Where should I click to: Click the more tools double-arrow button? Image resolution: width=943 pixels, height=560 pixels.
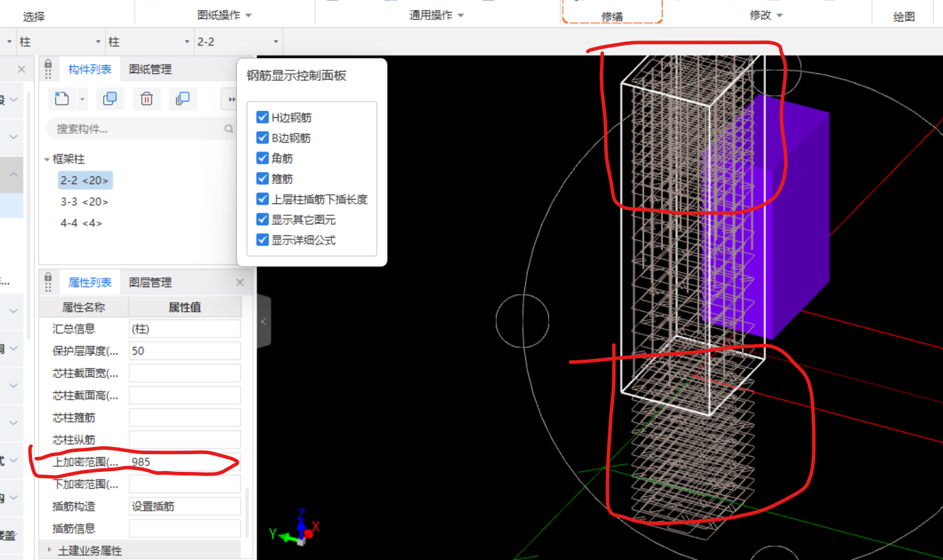(230, 99)
